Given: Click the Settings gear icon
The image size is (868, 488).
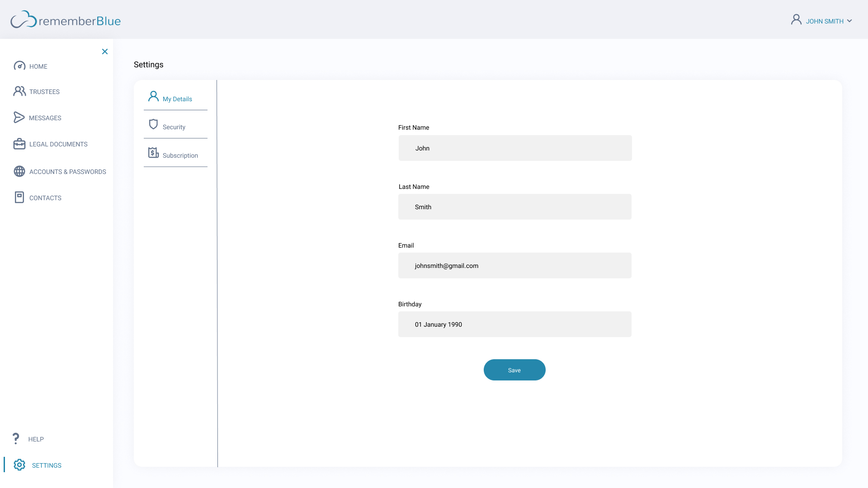Looking at the screenshot, I should click(19, 465).
